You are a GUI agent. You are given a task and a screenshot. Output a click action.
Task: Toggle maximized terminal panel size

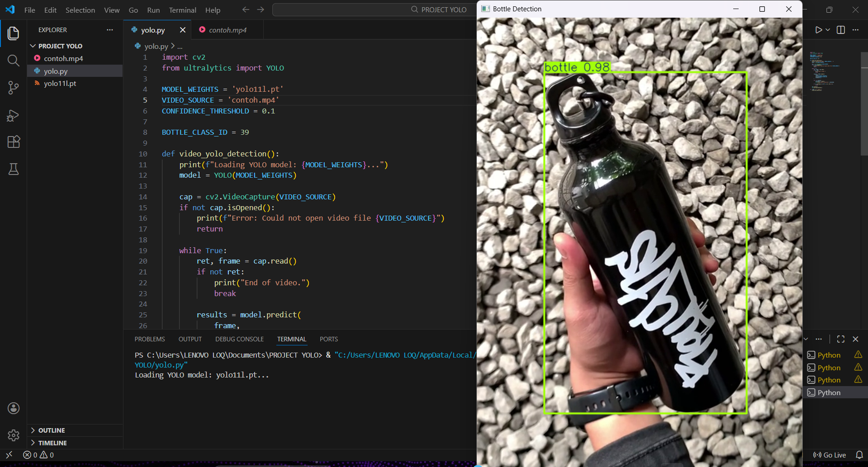(841, 339)
